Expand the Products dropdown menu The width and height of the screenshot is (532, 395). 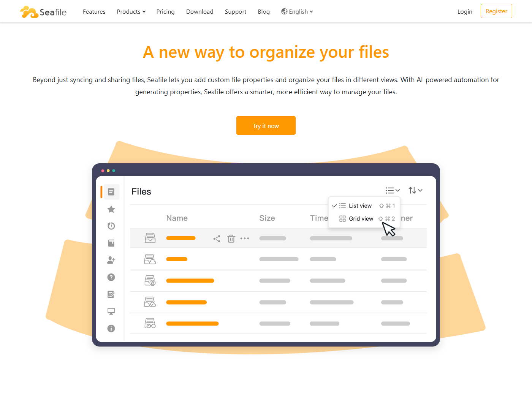tap(131, 12)
